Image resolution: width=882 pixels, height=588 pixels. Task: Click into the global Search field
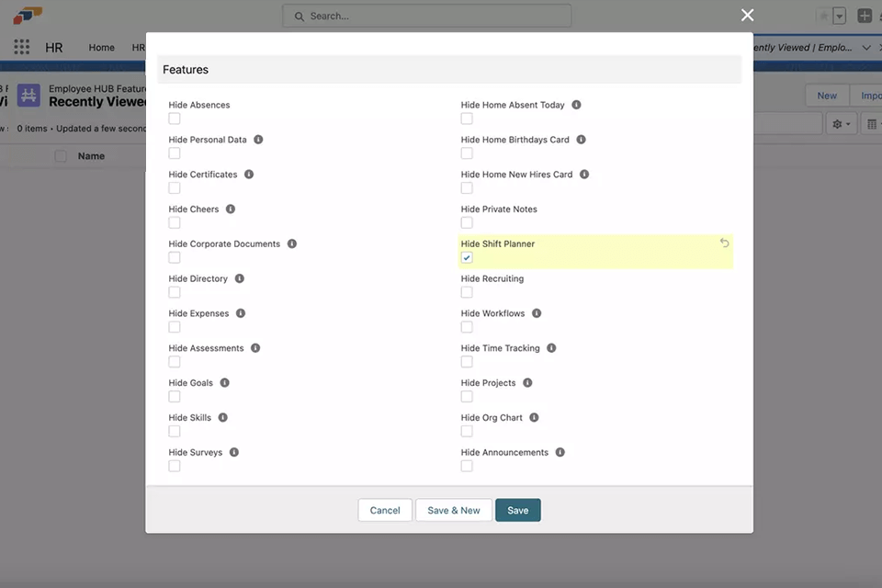coord(427,17)
